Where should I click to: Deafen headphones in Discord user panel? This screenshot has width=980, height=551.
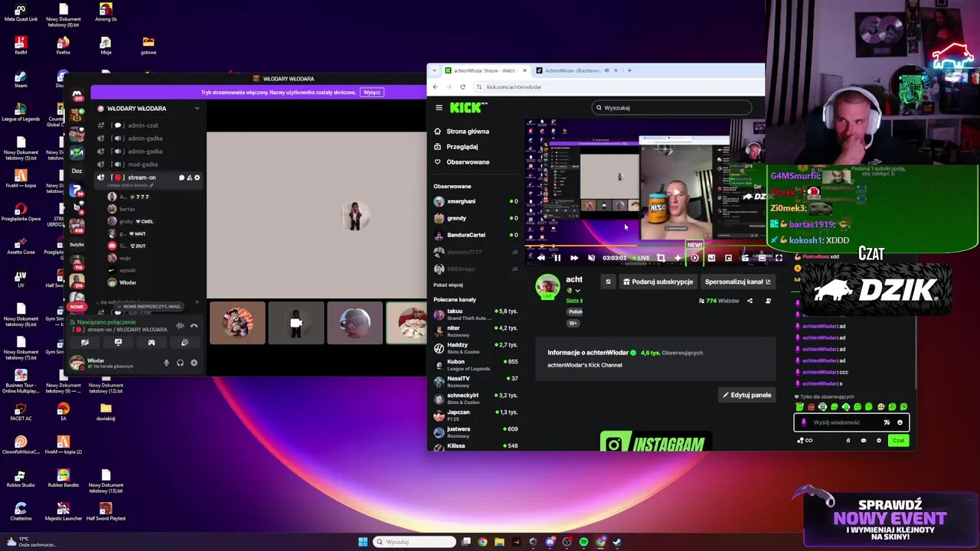coord(180,363)
